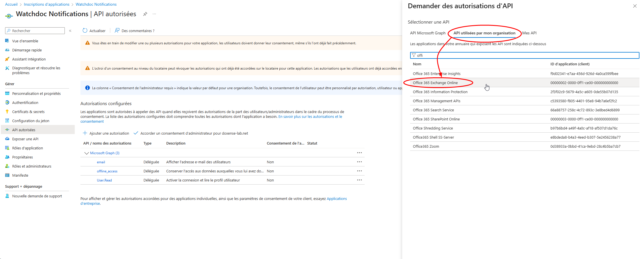Image resolution: width=644 pixels, height=259 pixels.
Task: Select API utilisées par mon organisation tab
Action: 484,33
